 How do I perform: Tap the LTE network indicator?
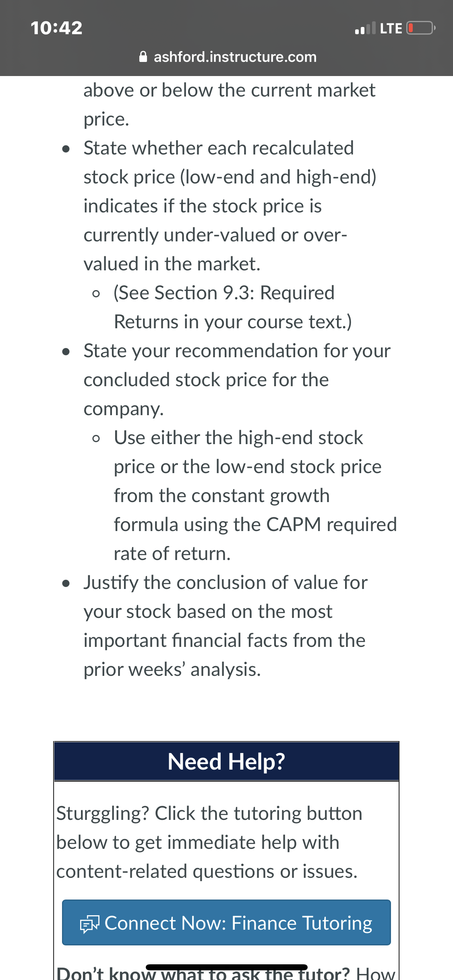[x=391, y=28]
